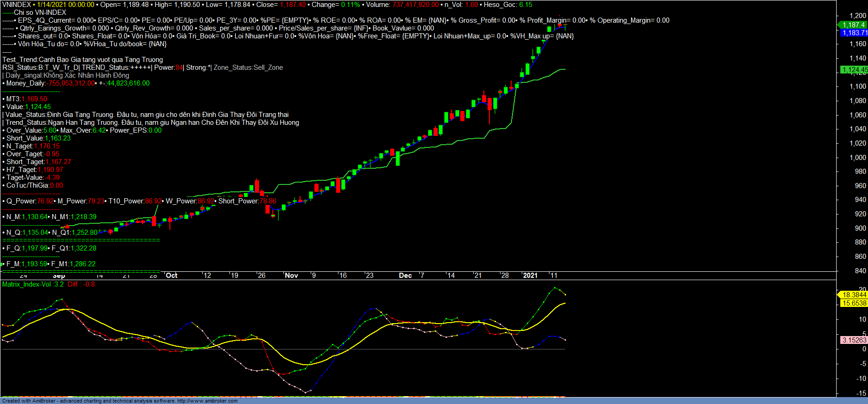Click the Dec month marker on date axis
Screen dimensions: 868x404
coord(405,275)
